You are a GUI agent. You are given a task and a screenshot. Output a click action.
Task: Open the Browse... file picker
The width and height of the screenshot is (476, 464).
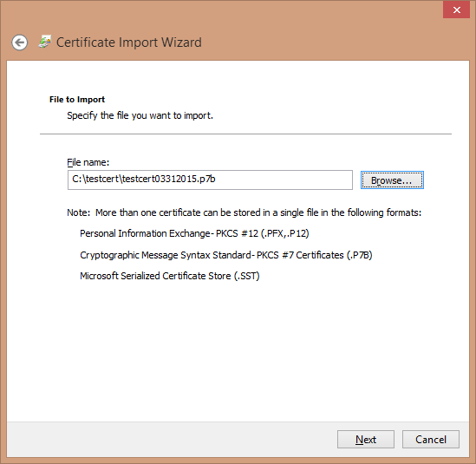pos(392,180)
